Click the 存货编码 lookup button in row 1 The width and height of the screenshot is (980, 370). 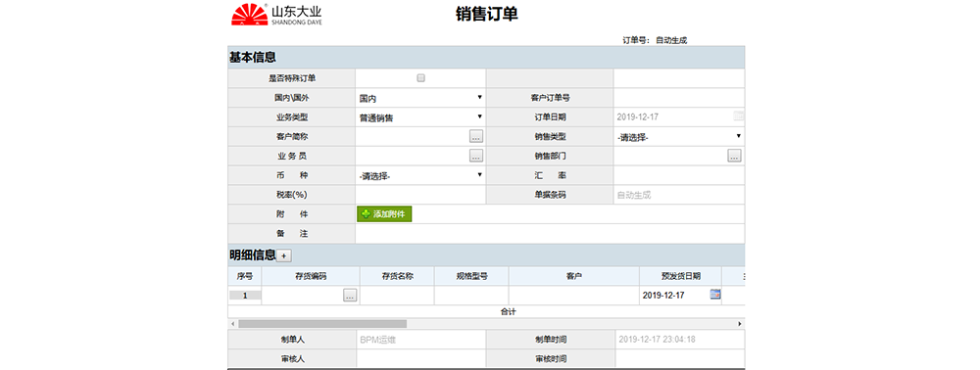coord(350,296)
